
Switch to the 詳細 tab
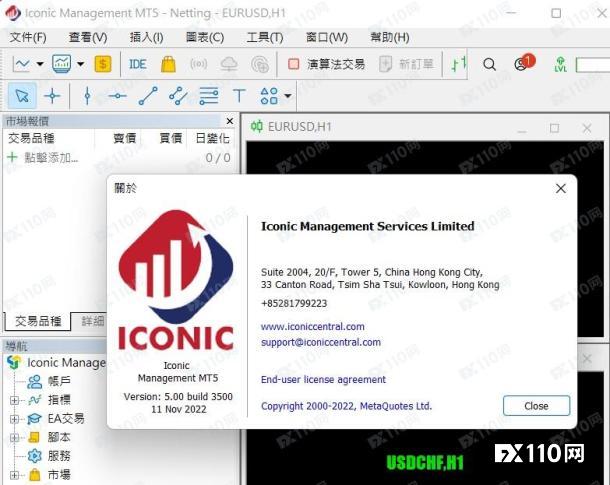pos(93,321)
